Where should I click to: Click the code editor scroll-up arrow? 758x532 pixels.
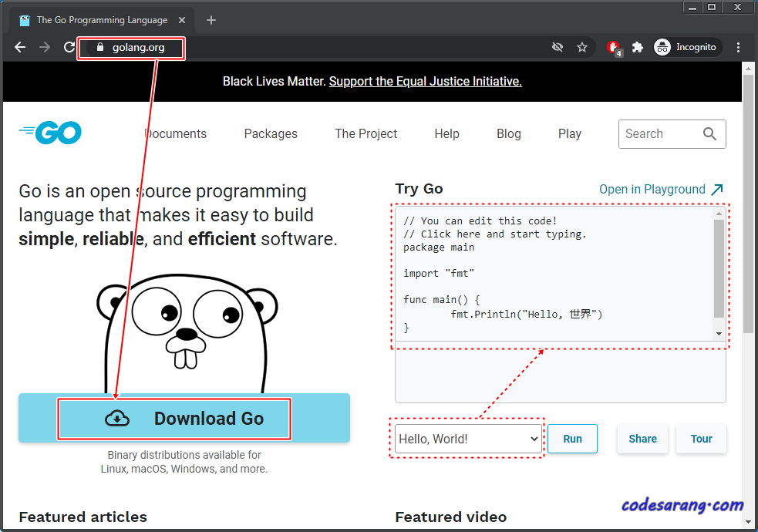pos(719,213)
